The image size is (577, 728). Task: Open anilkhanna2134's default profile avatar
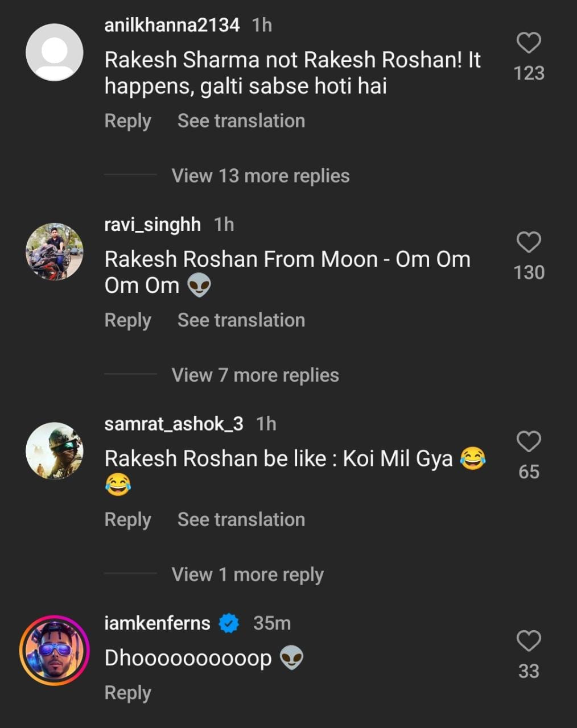(55, 52)
